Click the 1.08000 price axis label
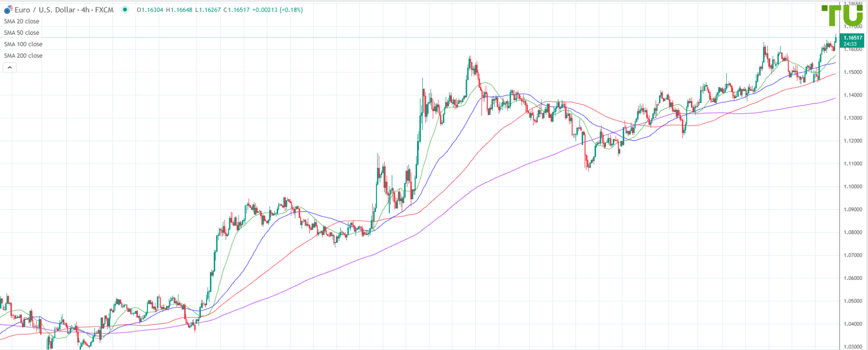 point(853,233)
